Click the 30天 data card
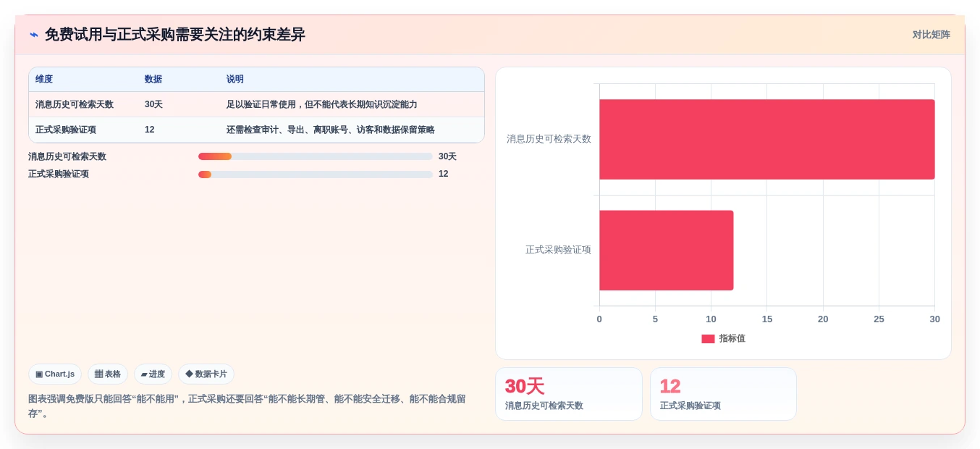This screenshot has height=449, width=980. [x=569, y=394]
